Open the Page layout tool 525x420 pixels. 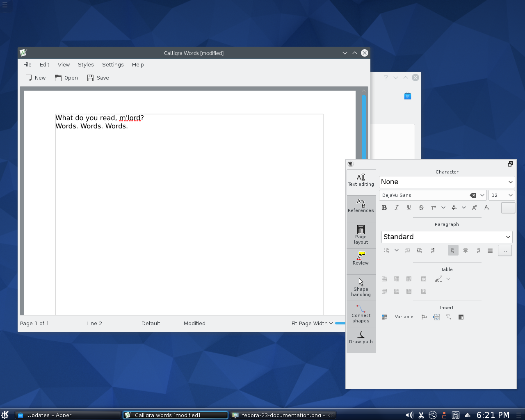click(361, 235)
